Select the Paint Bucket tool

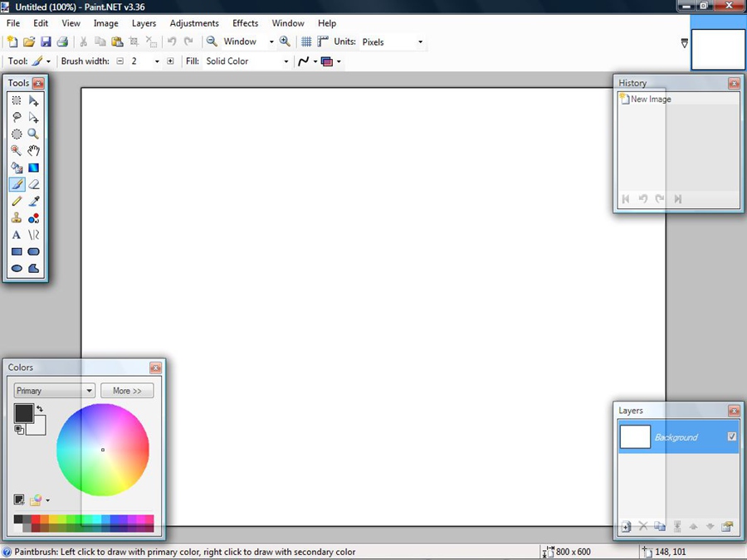(x=17, y=168)
